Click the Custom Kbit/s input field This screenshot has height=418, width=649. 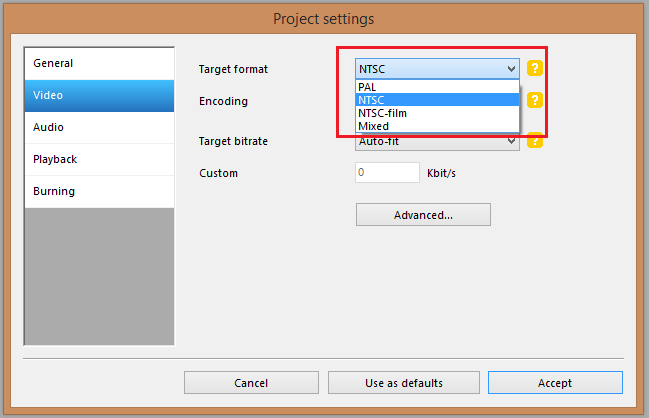point(387,173)
